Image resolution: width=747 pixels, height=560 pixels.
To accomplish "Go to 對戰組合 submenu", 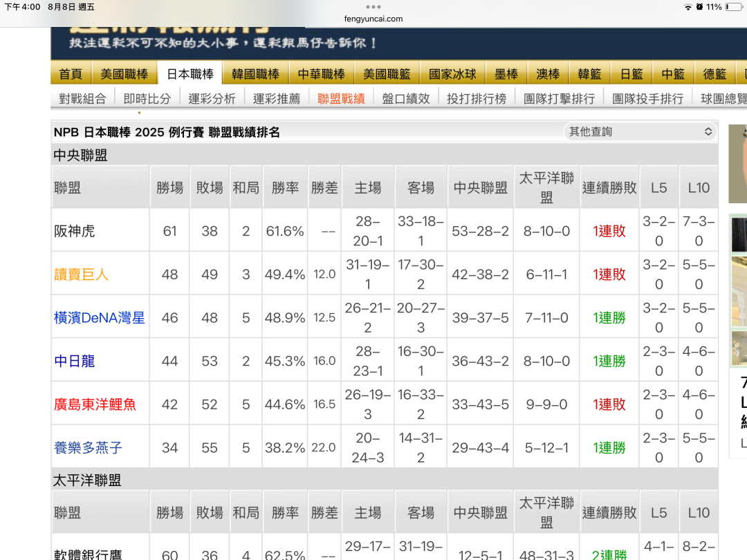I will [x=82, y=99].
